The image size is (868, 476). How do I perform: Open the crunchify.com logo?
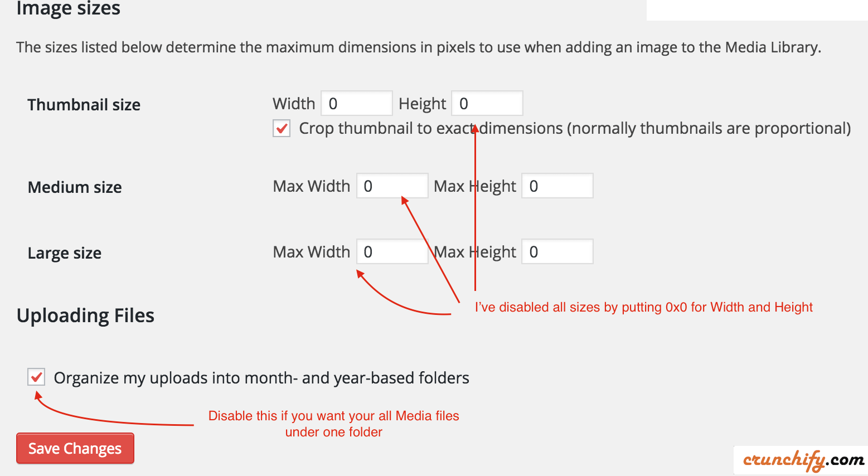(x=803, y=460)
